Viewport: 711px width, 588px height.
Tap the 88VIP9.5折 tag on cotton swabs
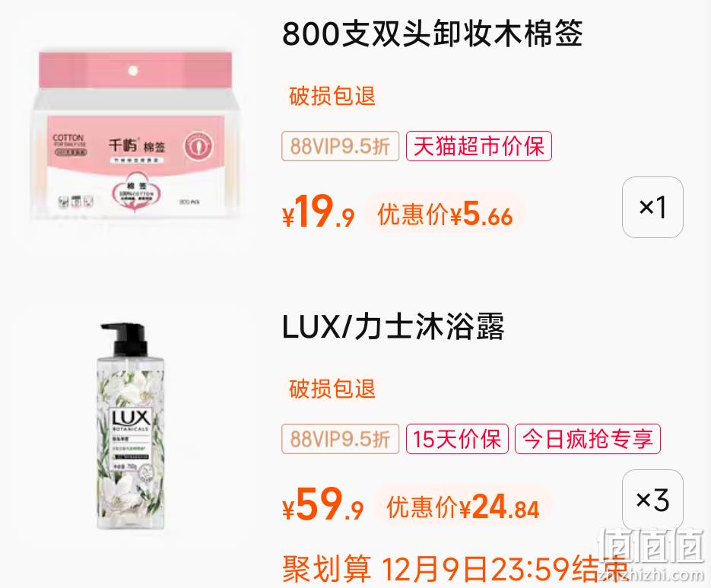(x=340, y=146)
